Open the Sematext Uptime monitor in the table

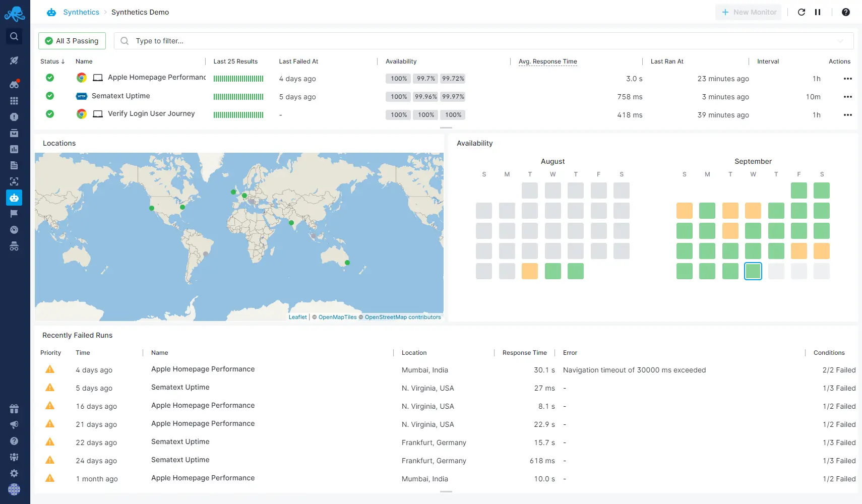[x=120, y=96]
